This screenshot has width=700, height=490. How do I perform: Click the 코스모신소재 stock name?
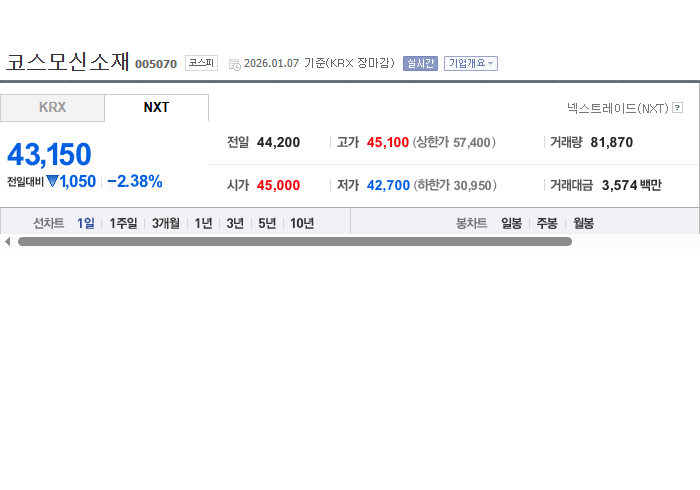click(x=67, y=62)
